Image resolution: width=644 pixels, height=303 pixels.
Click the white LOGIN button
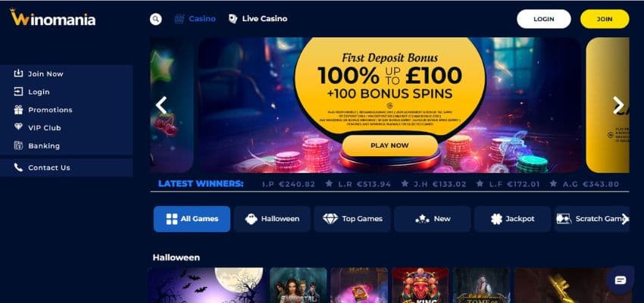[x=544, y=19]
